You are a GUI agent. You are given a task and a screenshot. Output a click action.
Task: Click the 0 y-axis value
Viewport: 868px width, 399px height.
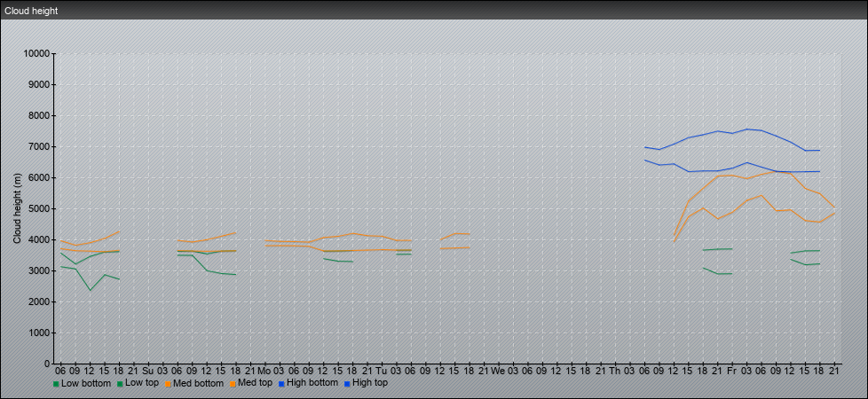[47, 364]
